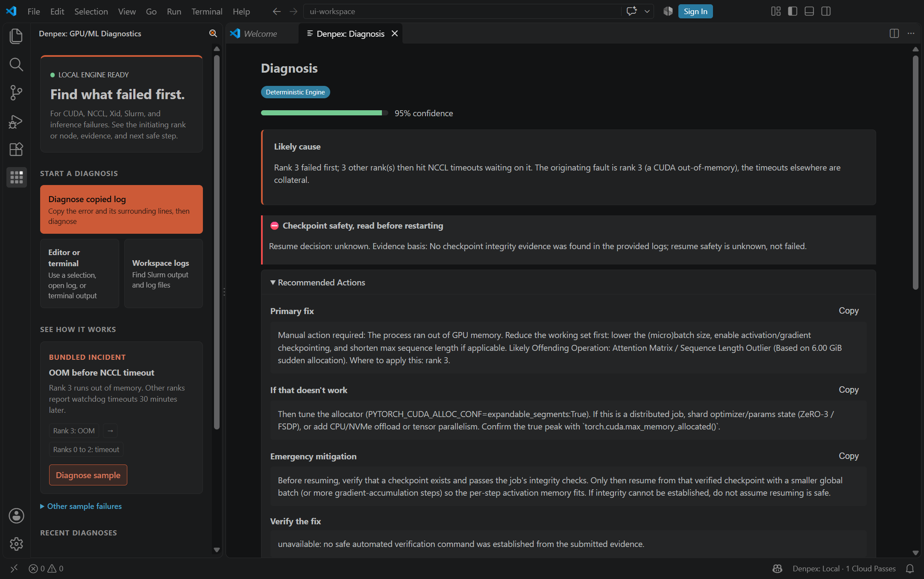Click the Denpex panel header clear icon
924x579 pixels.
(x=213, y=33)
